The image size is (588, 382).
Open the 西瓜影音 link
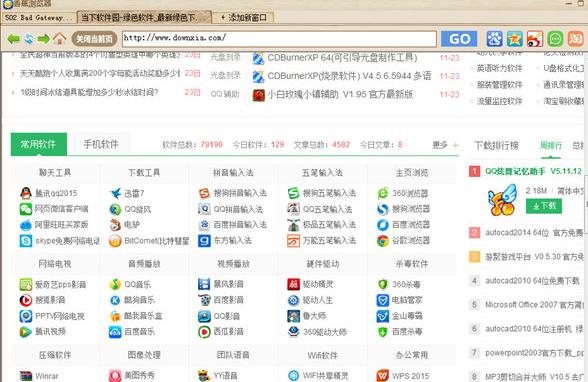(x=228, y=332)
